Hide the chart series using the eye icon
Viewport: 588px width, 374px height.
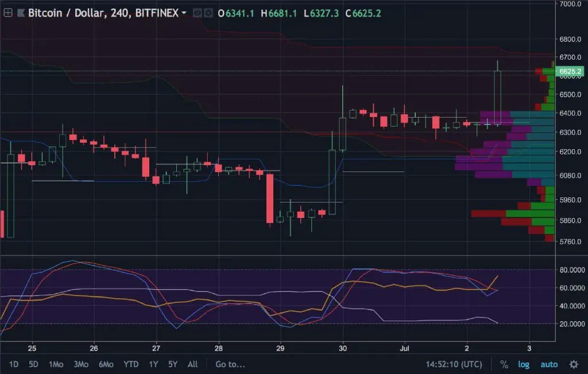pos(197,13)
